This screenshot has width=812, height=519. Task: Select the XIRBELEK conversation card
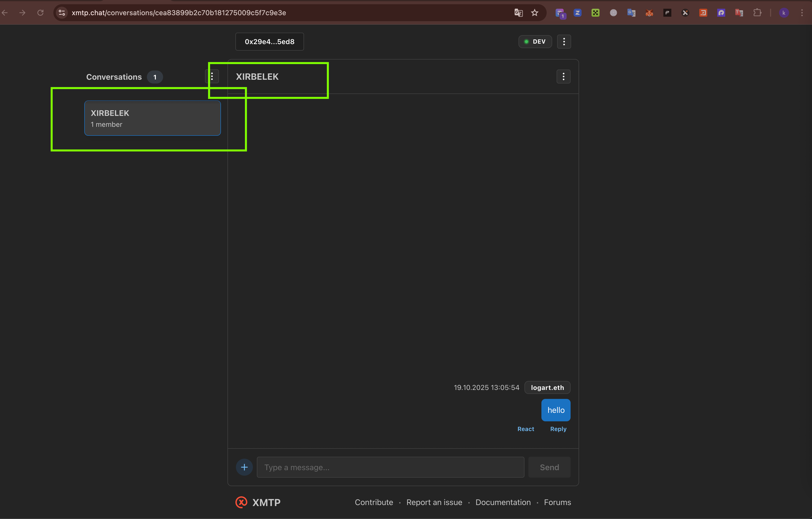click(x=152, y=118)
